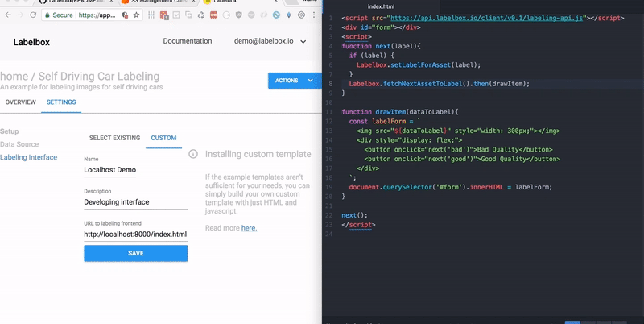Click the blue circular extension icon
Viewport: 644px width, 324px height.
pos(276,15)
